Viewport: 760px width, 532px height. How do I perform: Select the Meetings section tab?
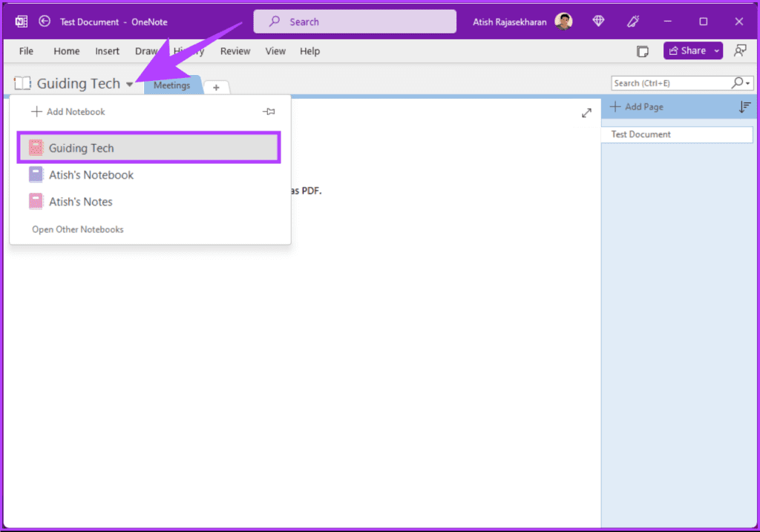[x=172, y=85]
